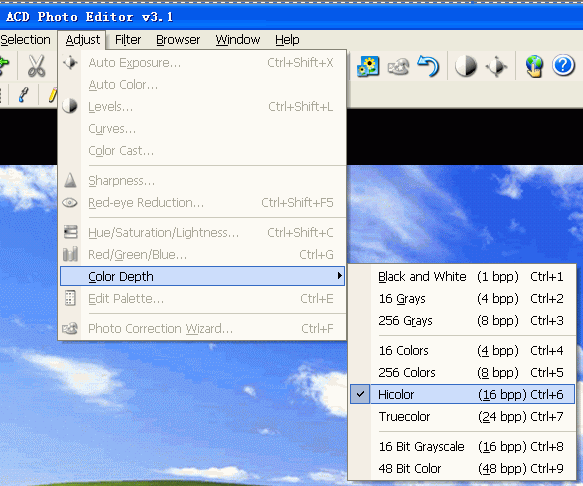Open the Selection menu
This screenshot has height=486, width=583.
(x=25, y=39)
